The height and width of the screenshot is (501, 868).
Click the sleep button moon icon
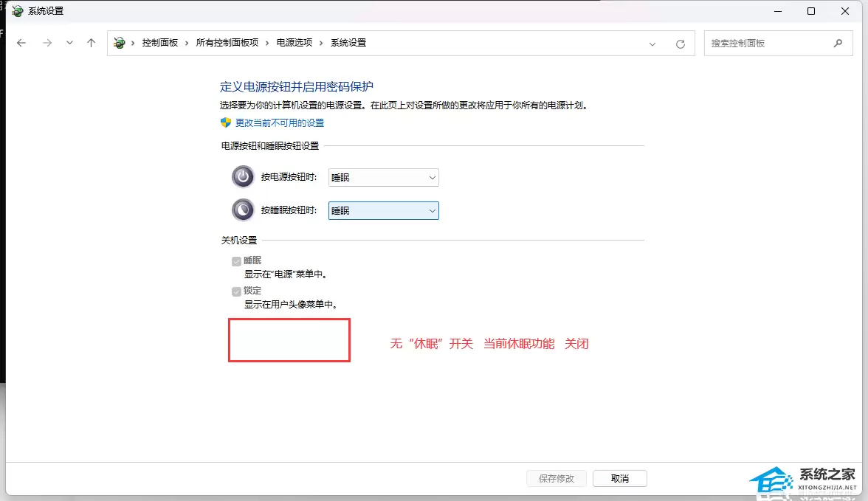point(243,210)
